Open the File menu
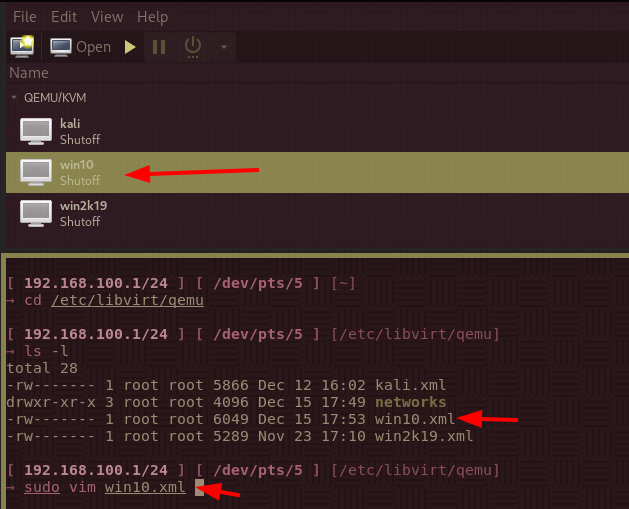629x509 pixels. point(24,17)
